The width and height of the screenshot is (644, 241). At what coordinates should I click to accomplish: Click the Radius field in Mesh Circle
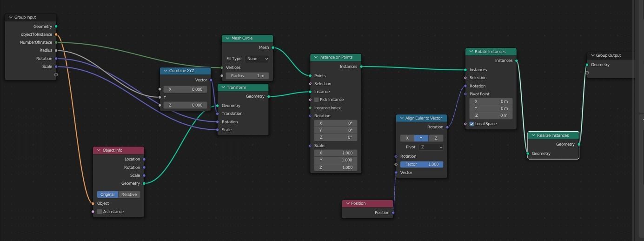(x=247, y=76)
